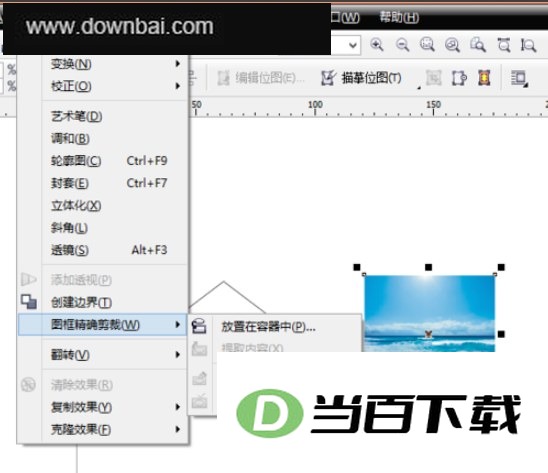The image size is (548, 473).
Task: Click the 放置在容器中 container icon
Action: (x=199, y=327)
